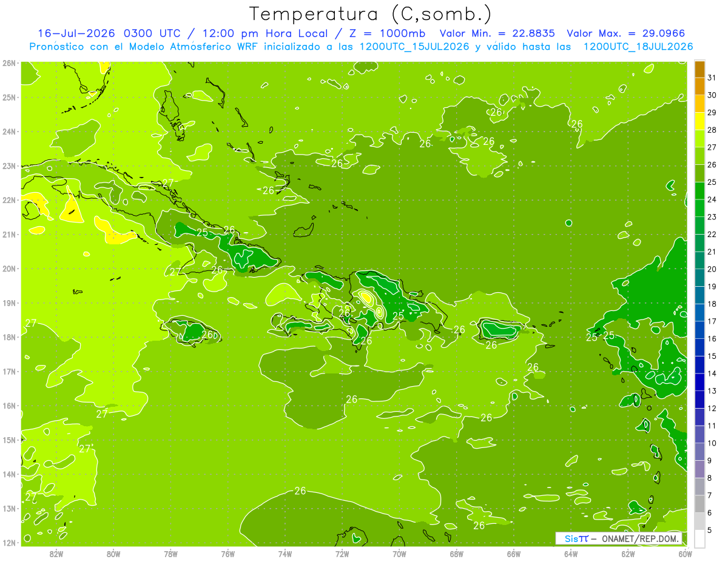
Task: Click color bar value 18
Action: pyautogui.click(x=712, y=304)
